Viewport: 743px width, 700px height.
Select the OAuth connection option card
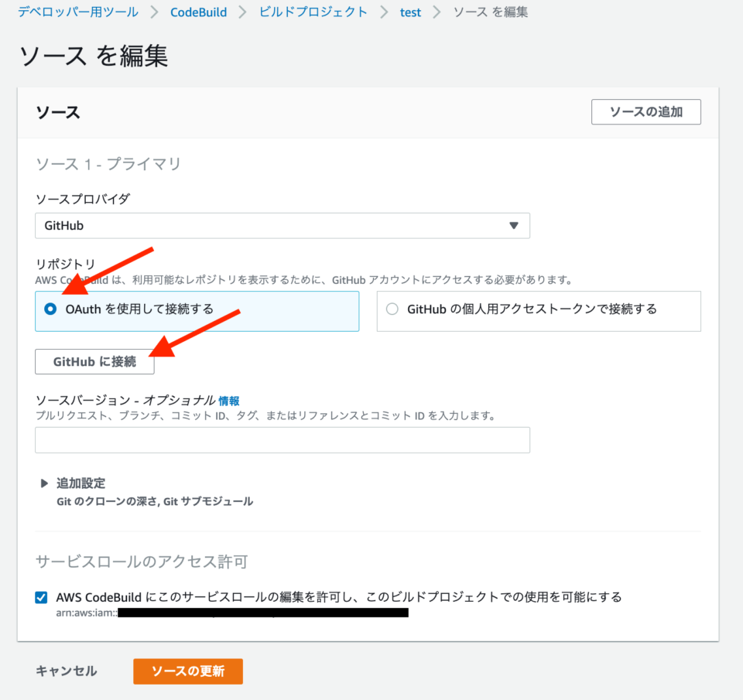click(197, 310)
